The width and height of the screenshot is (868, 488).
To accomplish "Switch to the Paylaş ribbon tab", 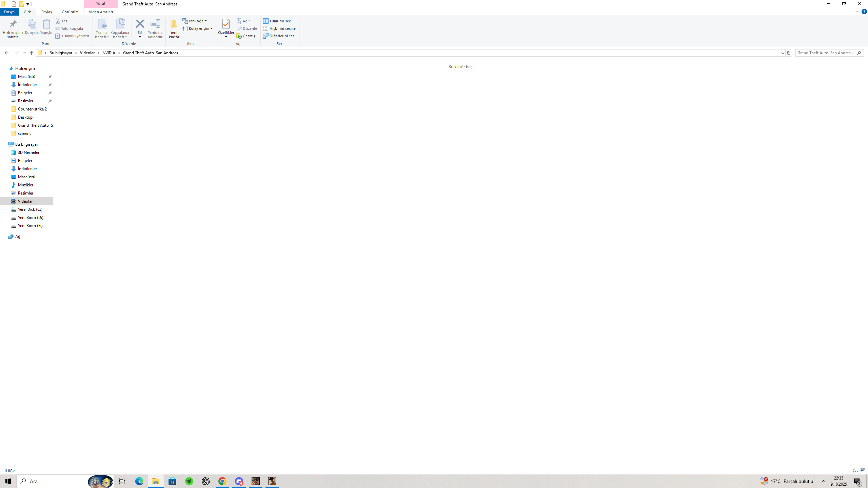I will click(x=46, y=12).
